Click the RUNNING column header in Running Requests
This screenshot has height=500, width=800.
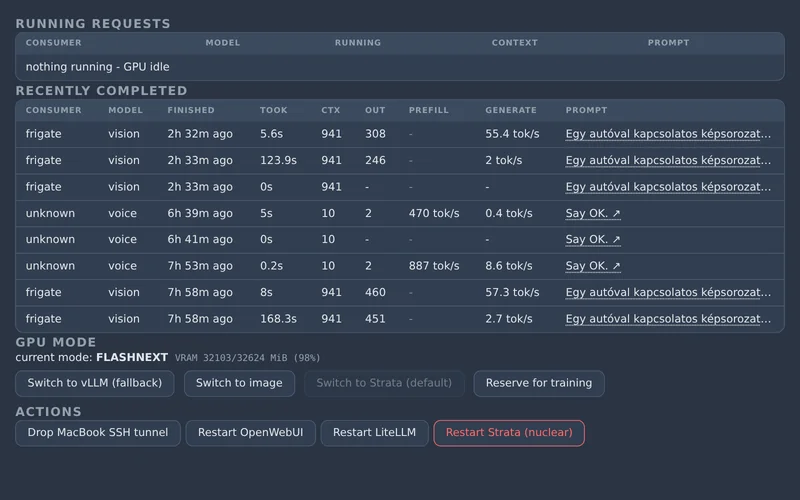point(358,43)
